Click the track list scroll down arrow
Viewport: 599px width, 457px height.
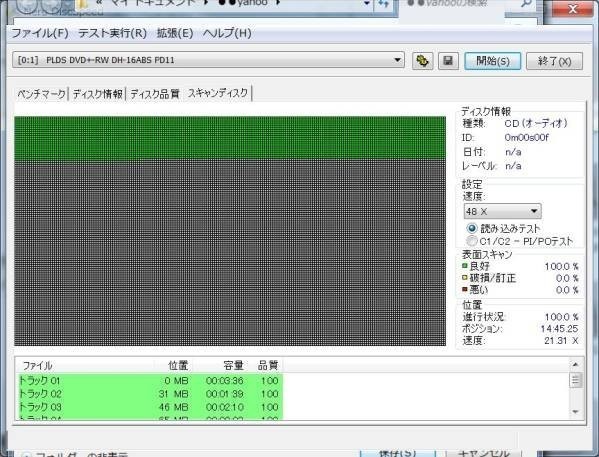575,412
